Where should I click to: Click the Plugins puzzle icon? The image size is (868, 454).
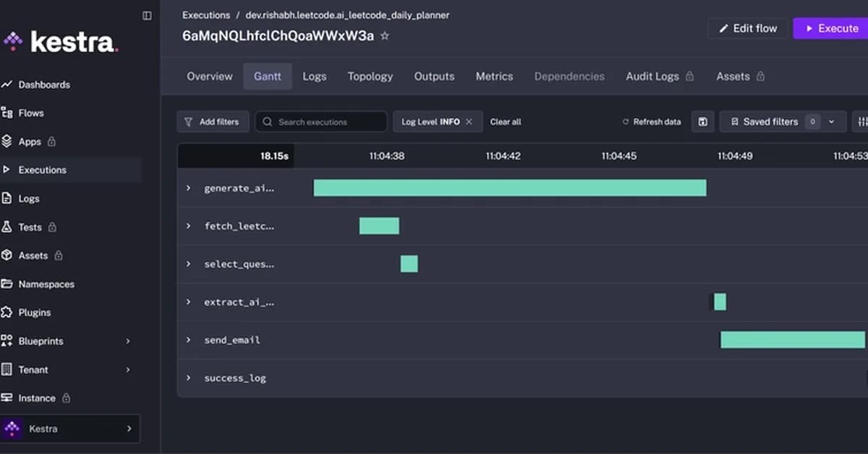click(x=7, y=312)
